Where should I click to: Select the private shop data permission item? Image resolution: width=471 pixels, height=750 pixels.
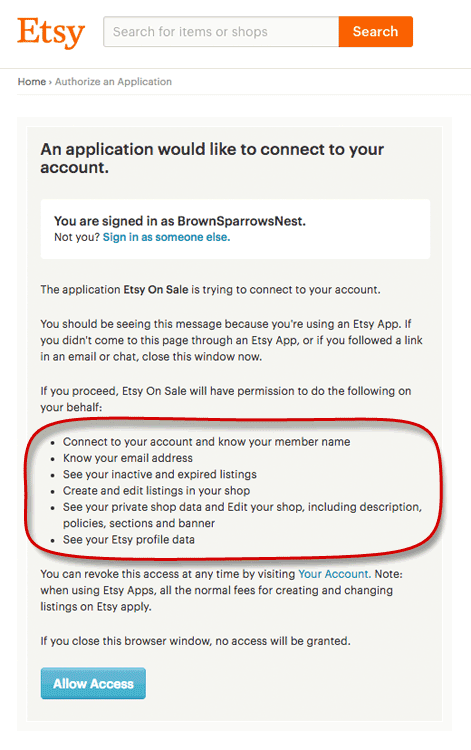click(x=242, y=515)
